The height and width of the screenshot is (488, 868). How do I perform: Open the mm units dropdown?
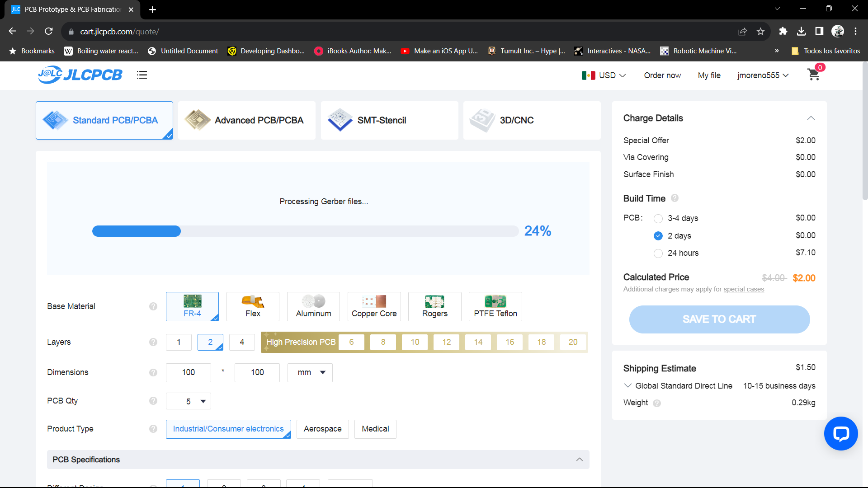click(310, 372)
